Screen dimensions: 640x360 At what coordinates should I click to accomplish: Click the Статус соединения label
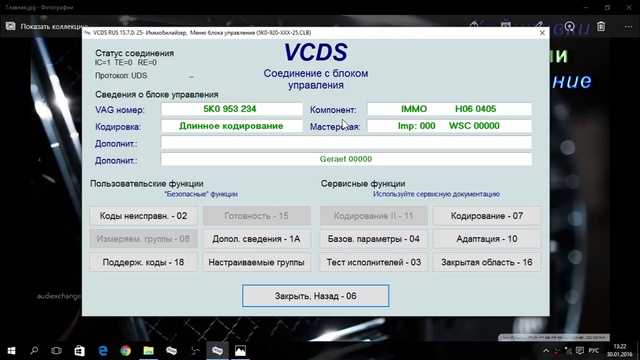click(134, 53)
